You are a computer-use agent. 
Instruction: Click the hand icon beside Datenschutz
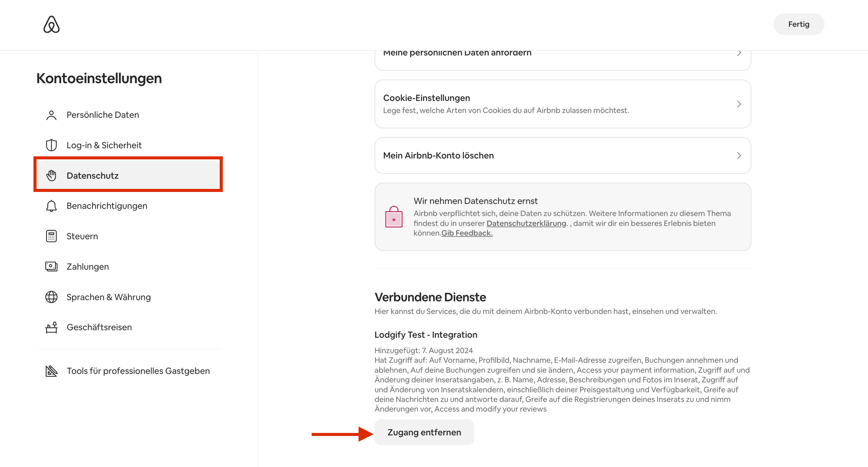[51, 176]
